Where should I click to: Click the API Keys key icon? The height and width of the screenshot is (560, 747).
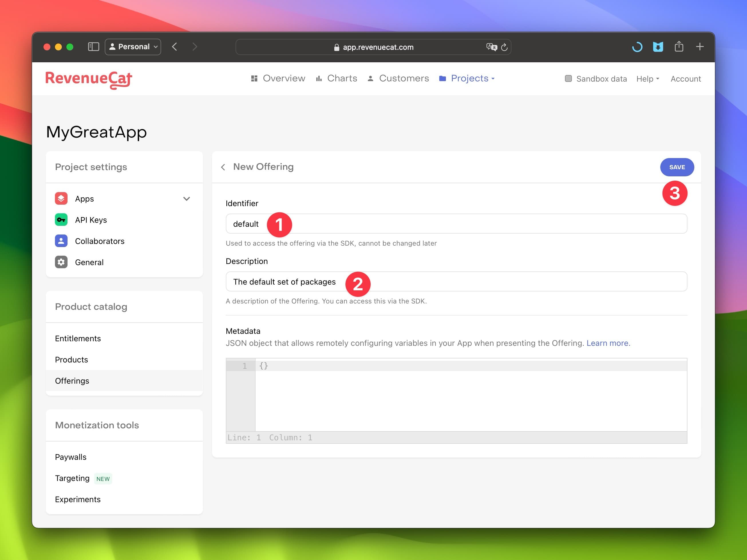61,219
